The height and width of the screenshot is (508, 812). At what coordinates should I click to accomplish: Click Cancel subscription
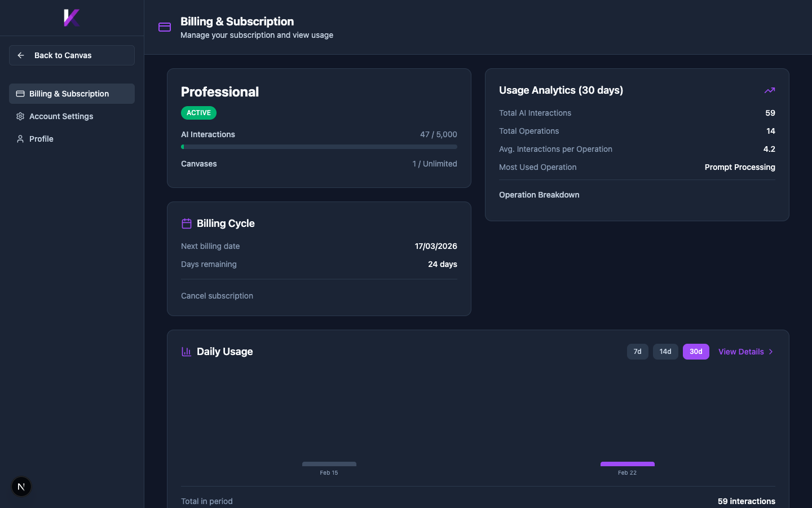tap(217, 296)
